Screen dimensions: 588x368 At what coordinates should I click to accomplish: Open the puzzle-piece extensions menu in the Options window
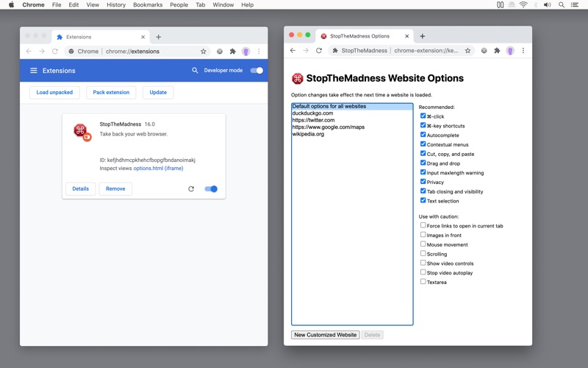[x=497, y=50]
